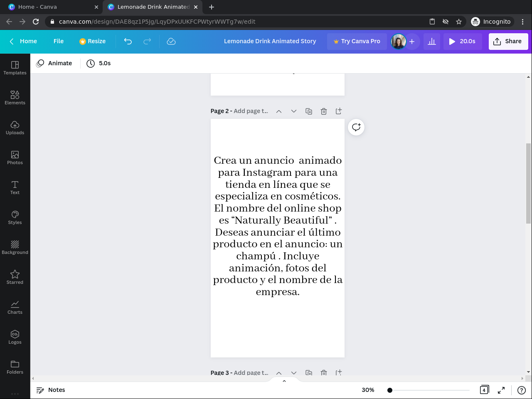Select the Spanish text block on Page 2
The width and height of the screenshot is (532, 399).
click(278, 226)
